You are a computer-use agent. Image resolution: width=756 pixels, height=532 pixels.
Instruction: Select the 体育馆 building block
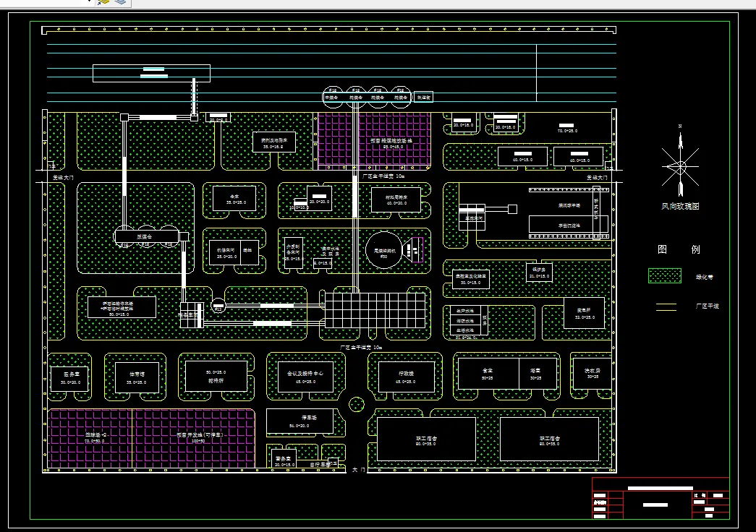137,378
